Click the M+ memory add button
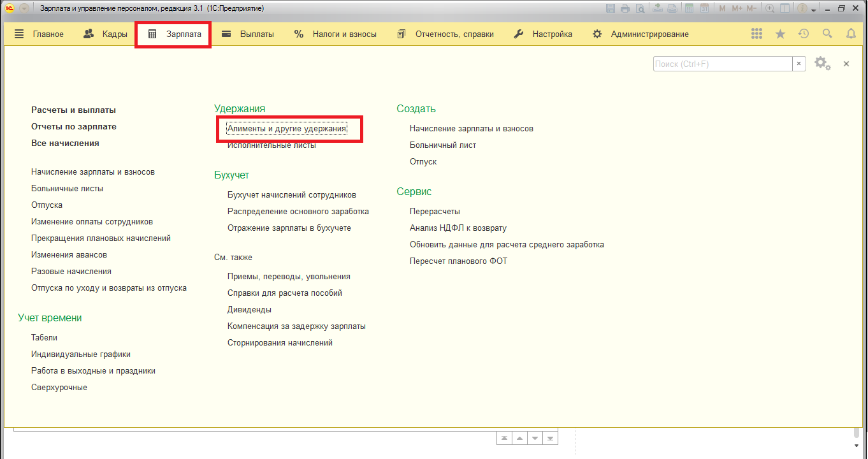 click(737, 8)
